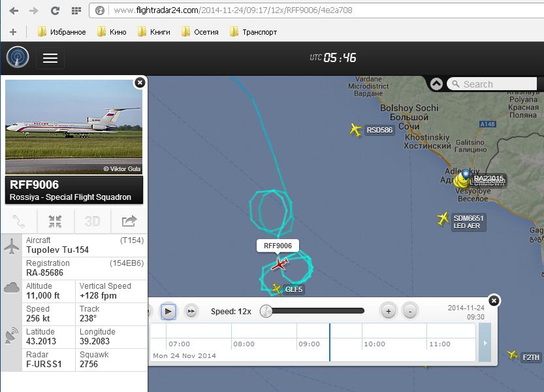
Task: Add a bookmark with the plus icon
Action: (x=13, y=32)
